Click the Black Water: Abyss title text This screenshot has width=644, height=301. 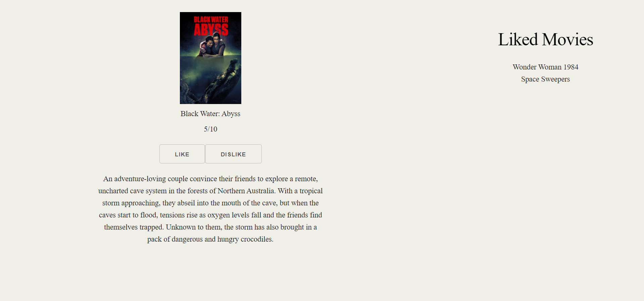pyautogui.click(x=210, y=114)
